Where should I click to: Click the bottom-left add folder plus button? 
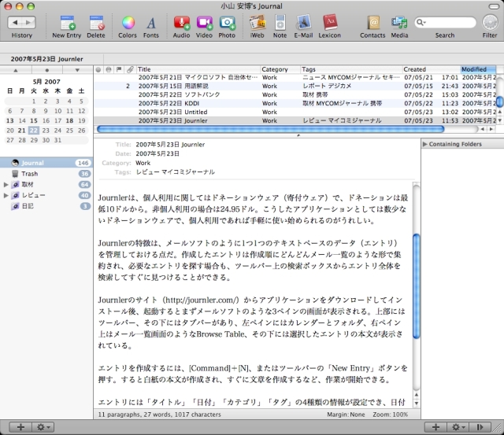pyautogui.click(x=20, y=427)
